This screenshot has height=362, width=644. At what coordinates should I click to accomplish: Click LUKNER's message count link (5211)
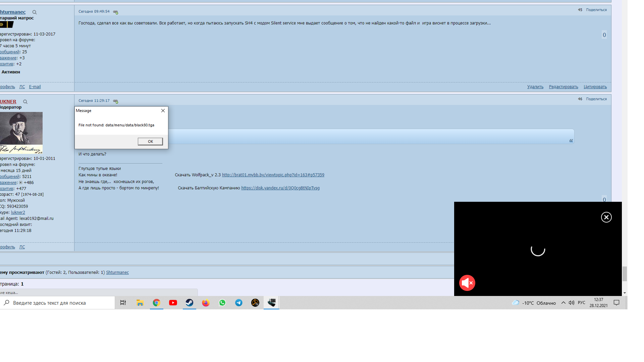pyautogui.click(x=10, y=177)
